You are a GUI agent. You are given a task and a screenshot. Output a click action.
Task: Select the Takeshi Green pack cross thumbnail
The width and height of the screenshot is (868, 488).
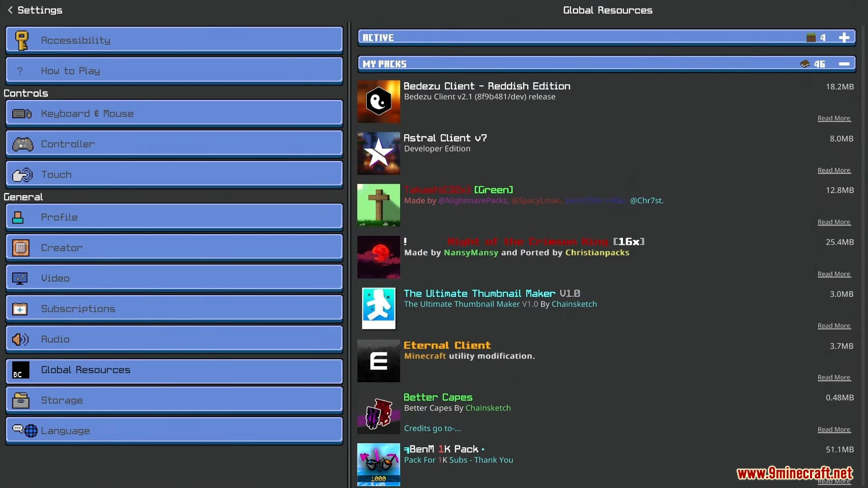(378, 205)
